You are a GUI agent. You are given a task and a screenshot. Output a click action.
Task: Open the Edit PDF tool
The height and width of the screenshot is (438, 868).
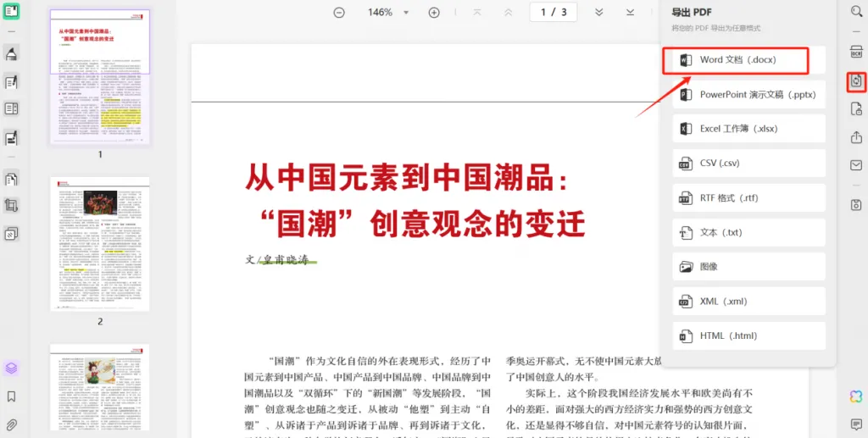11,82
